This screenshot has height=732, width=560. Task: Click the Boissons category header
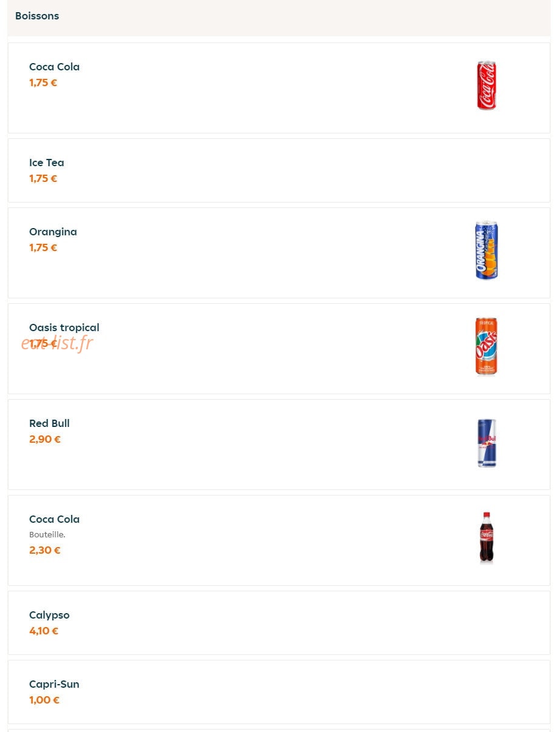[37, 16]
